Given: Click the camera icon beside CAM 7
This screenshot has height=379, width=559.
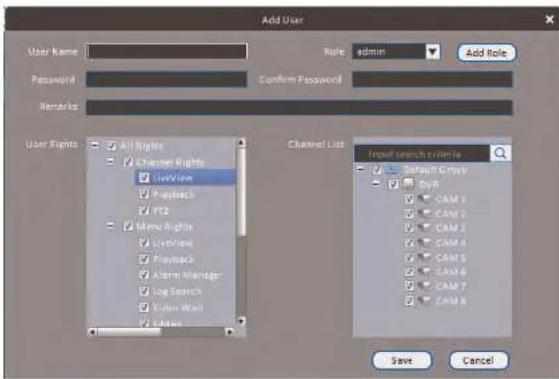Looking at the screenshot, I should [424, 286].
